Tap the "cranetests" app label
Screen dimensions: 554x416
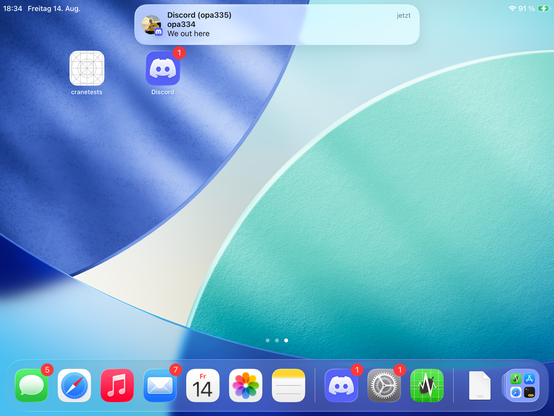coord(87,92)
